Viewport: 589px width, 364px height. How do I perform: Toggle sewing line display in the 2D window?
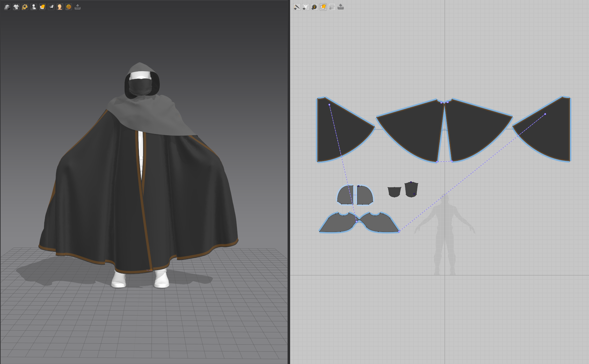coord(297,7)
